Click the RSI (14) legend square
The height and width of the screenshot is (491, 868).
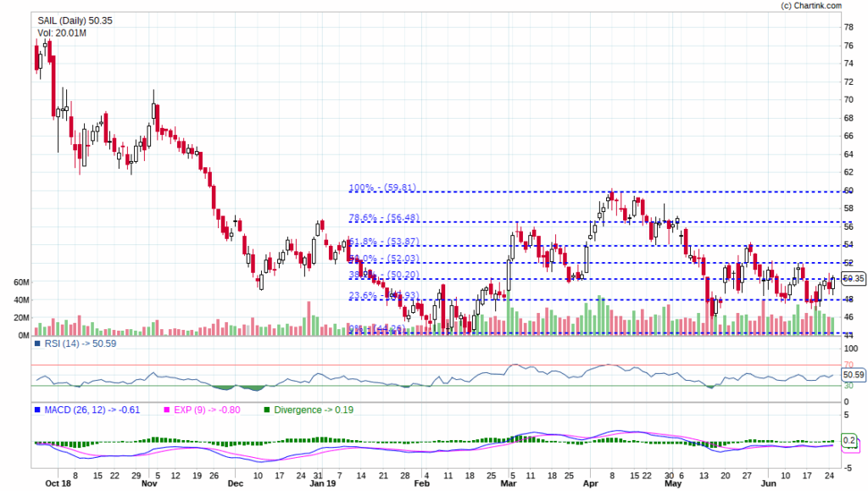point(37,343)
